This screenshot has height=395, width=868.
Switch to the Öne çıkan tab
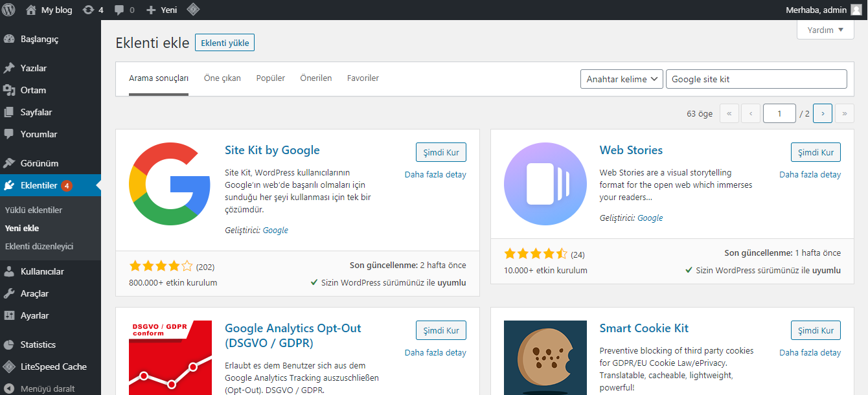222,78
